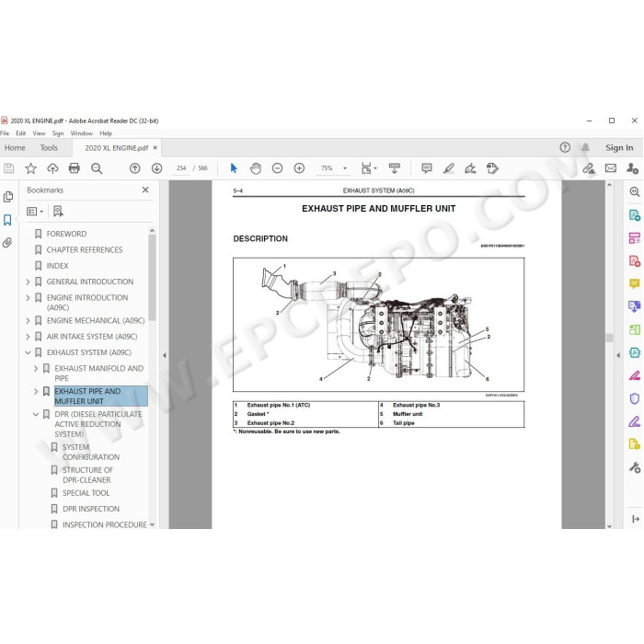Open the Protect shield tool
Viewport: 644px width, 644px height.
(635, 398)
